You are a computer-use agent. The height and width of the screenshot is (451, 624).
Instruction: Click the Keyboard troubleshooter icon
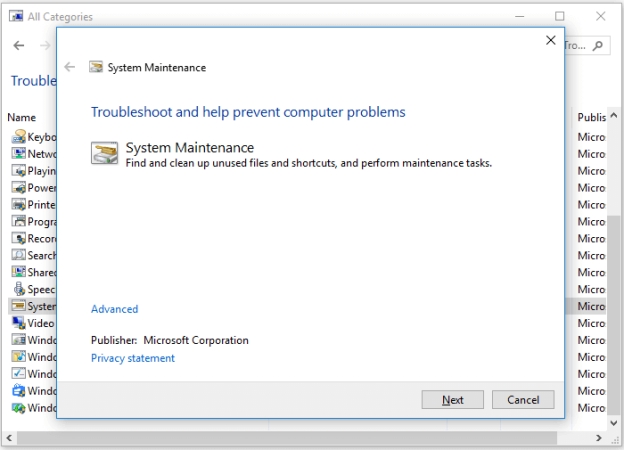point(18,136)
